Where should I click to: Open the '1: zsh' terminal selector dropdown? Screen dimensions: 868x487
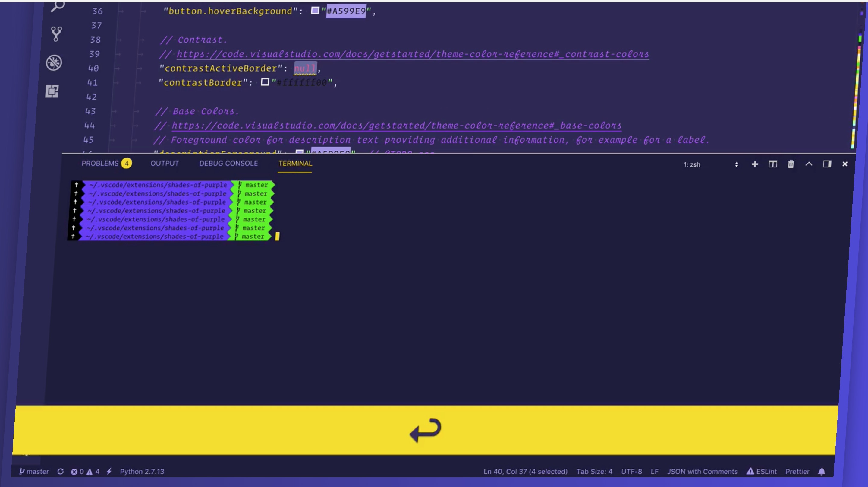tap(711, 164)
